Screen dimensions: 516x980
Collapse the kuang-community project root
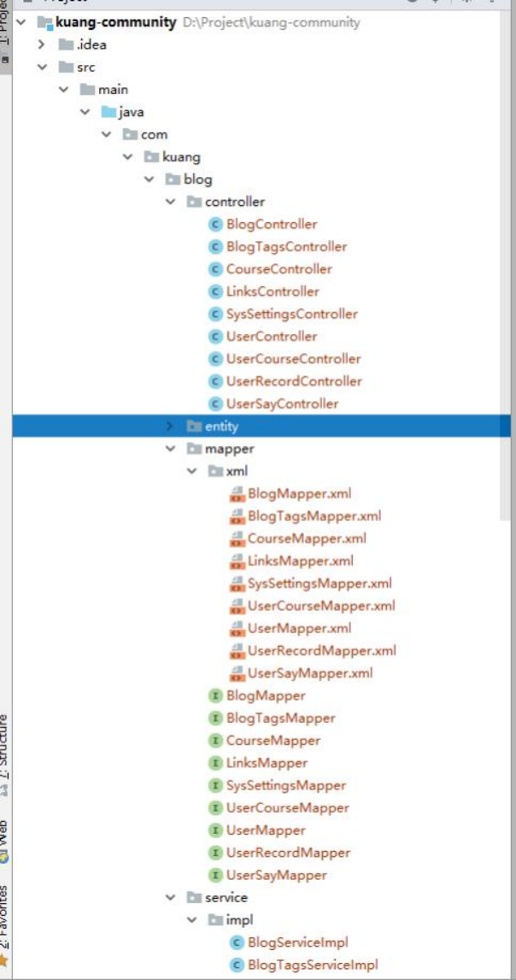[22, 22]
